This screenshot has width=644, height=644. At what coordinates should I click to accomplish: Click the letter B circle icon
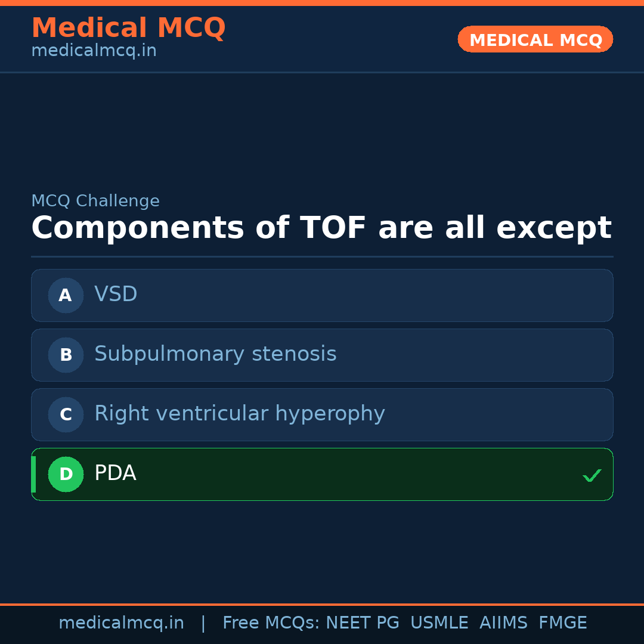click(x=66, y=355)
